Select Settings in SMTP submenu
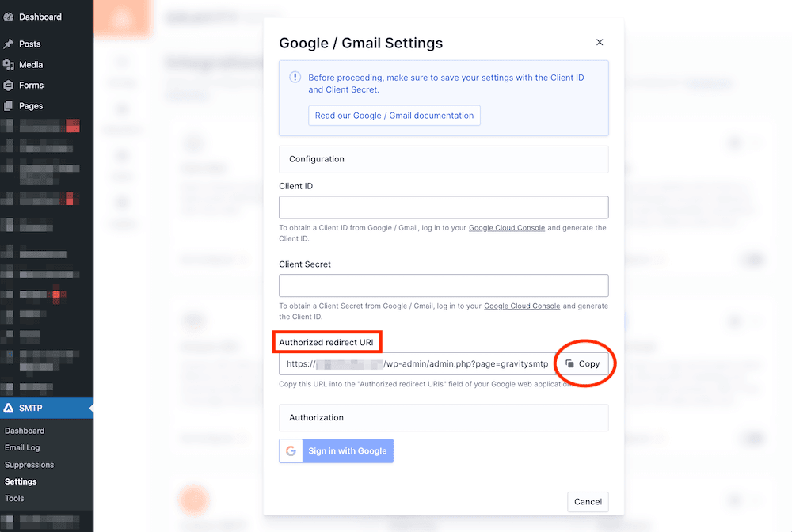The image size is (792, 532). (x=21, y=481)
